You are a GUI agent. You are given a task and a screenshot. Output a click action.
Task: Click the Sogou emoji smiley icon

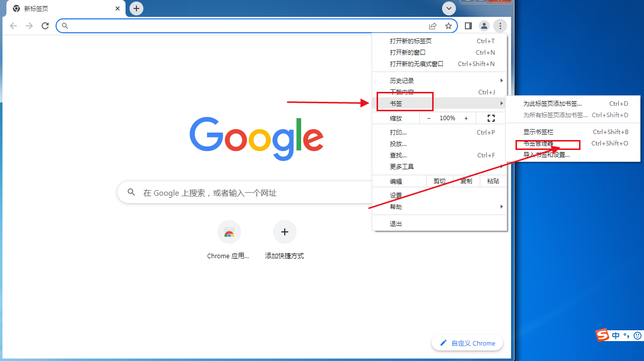[638, 336]
